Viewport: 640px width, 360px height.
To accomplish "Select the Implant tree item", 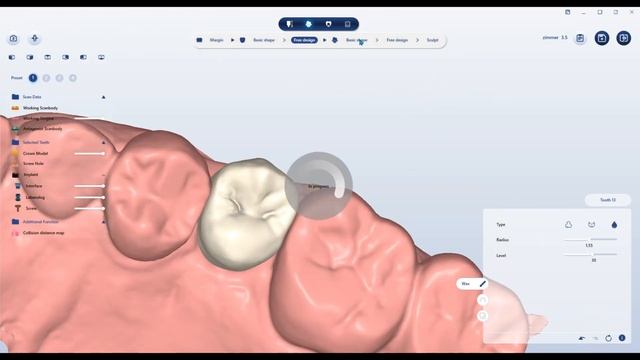I will pyautogui.click(x=31, y=175).
